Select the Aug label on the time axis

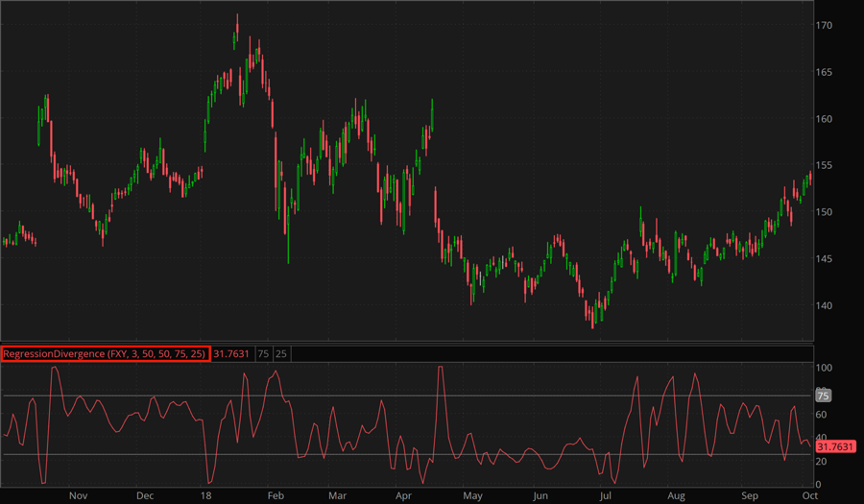pos(676,496)
